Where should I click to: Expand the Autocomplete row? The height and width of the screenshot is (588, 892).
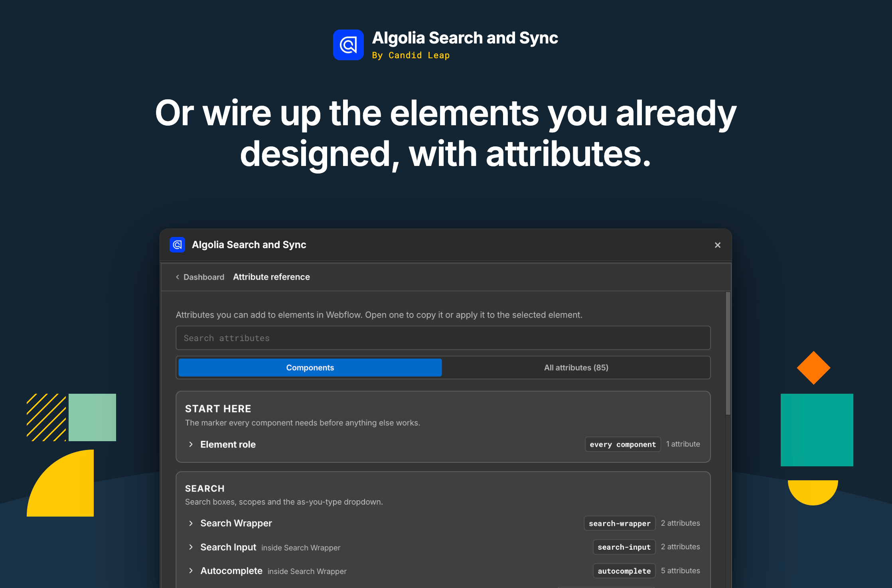[x=443, y=571]
